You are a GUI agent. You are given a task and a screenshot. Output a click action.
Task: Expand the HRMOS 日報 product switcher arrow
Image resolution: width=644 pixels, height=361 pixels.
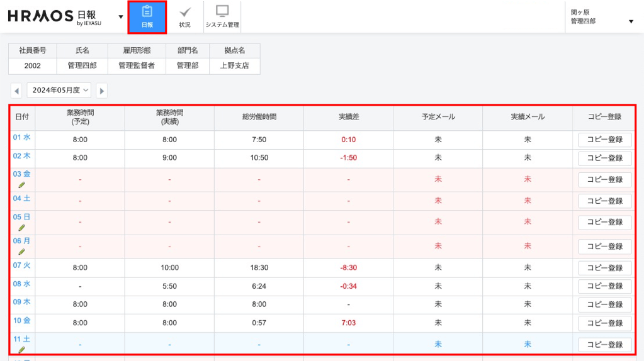click(121, 17)
